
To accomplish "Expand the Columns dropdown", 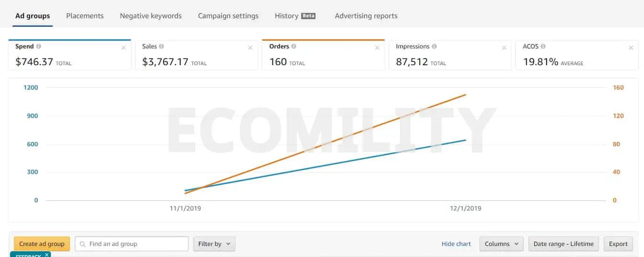I will 502,244.
